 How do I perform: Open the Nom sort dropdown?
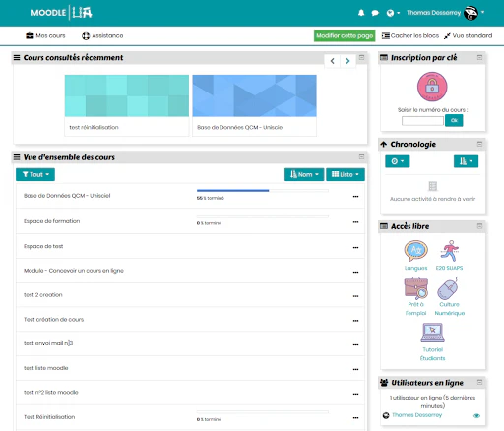pos(304,174)
